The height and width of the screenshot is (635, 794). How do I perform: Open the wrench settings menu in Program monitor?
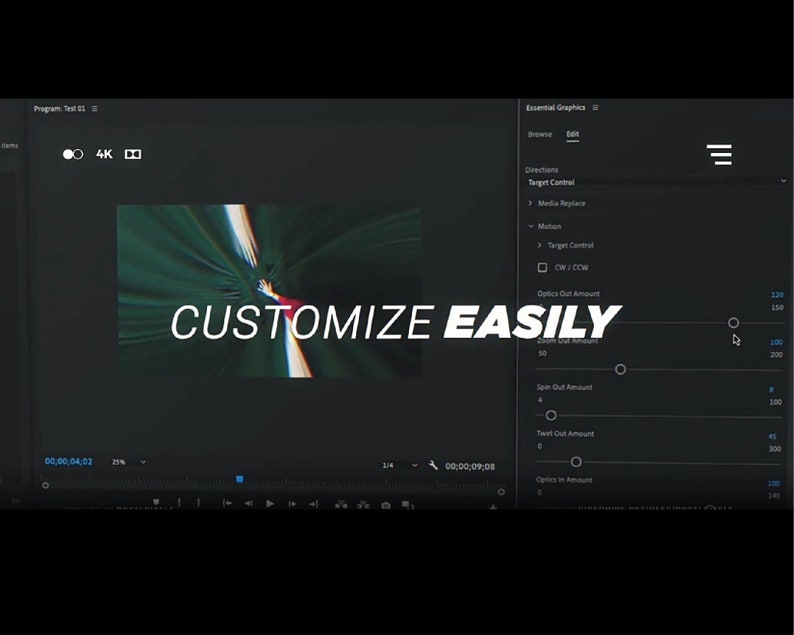(x=433, y=465)
